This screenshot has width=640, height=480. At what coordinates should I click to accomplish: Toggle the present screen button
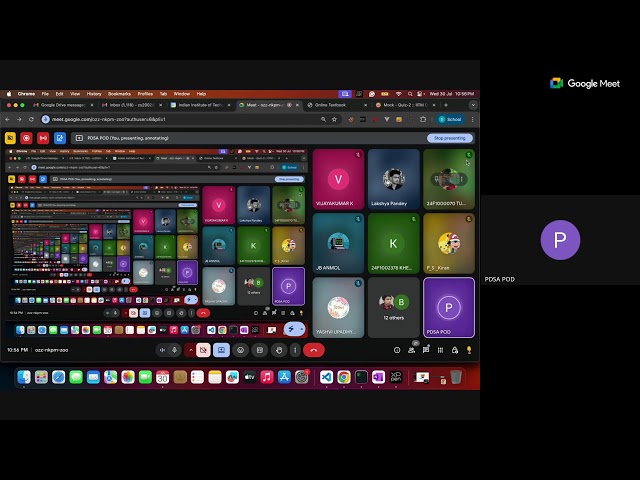221,350
